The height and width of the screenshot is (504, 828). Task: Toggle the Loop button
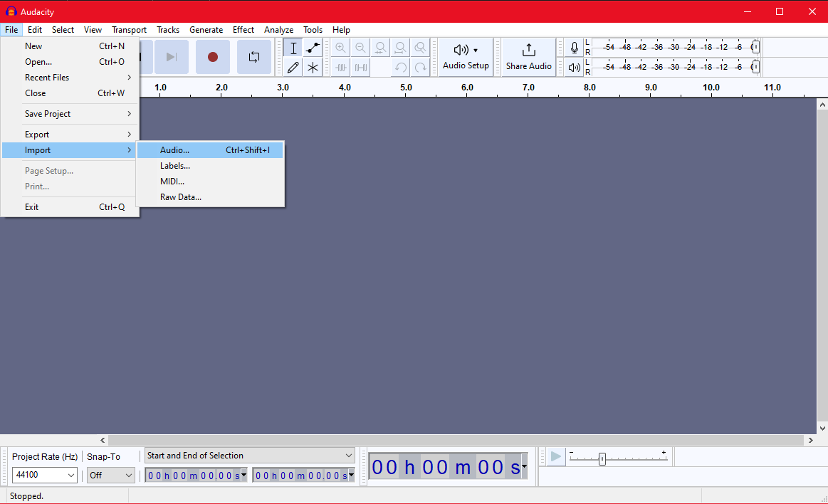point(254,57)
